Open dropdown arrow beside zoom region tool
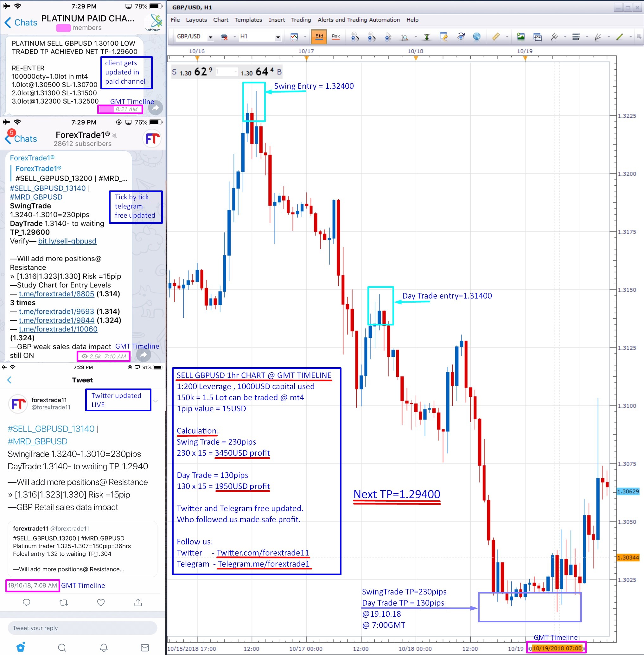 point(416,37)
